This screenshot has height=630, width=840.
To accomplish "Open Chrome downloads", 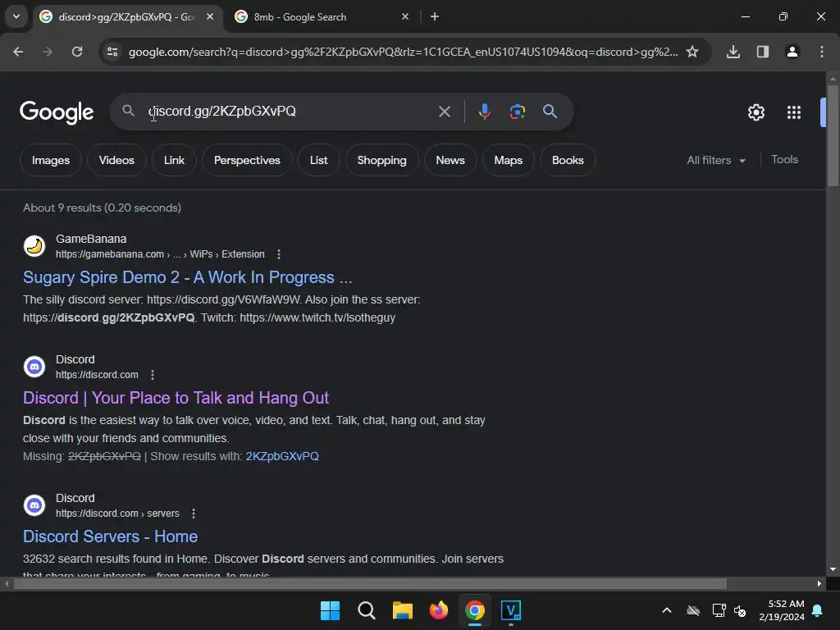I will 733,52.
